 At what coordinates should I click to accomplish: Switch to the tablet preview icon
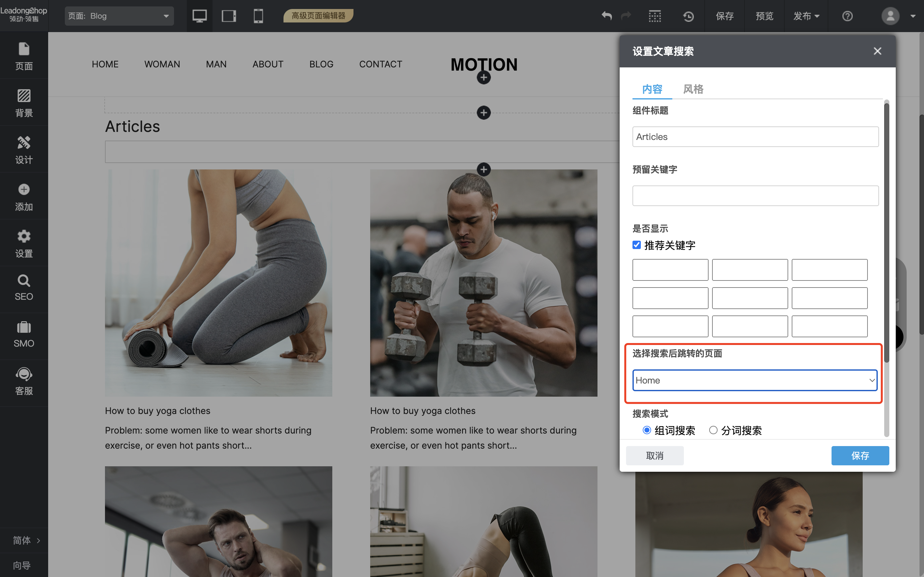click(229, 16)
